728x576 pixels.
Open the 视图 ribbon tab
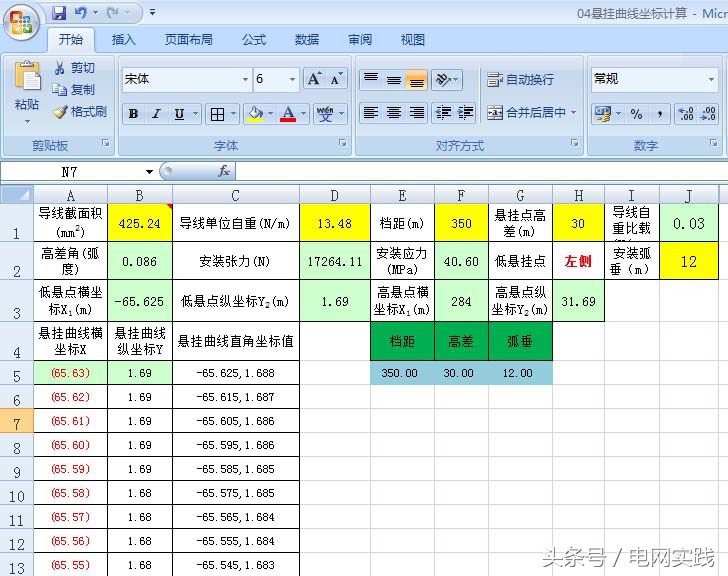click(x=413, y=40)
